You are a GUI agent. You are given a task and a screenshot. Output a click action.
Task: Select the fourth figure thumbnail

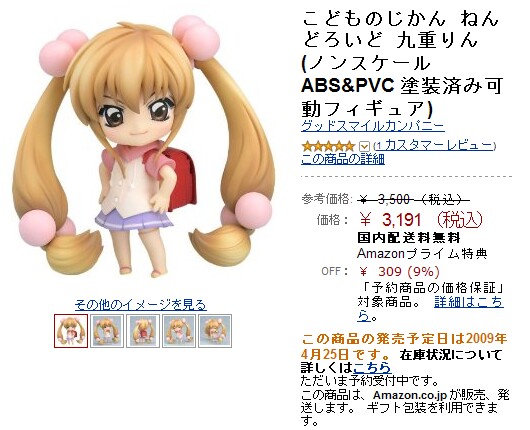[x=179, y=331]
